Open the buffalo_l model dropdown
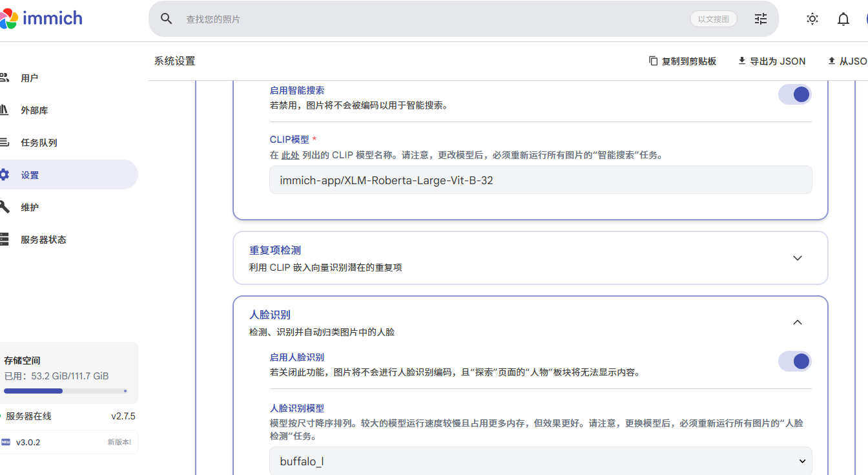Image resolution: width=868 pixels, height=475 pixels. (x=541, y=461)
